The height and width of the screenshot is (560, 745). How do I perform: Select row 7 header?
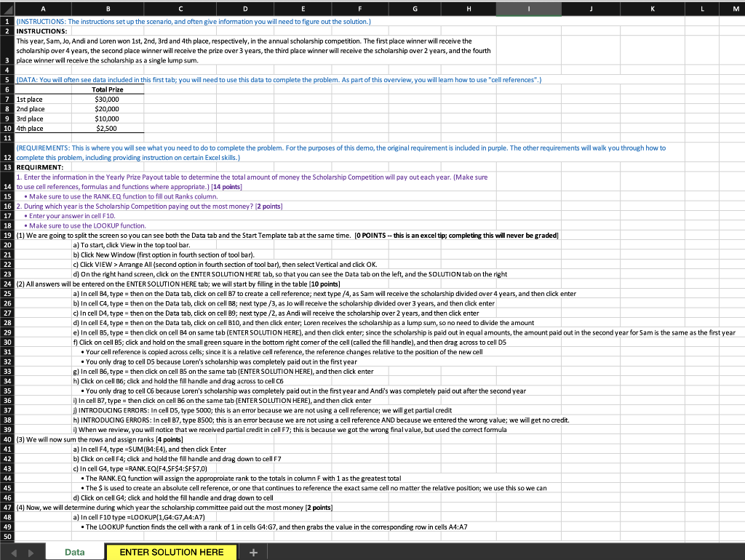coord(7,99)
